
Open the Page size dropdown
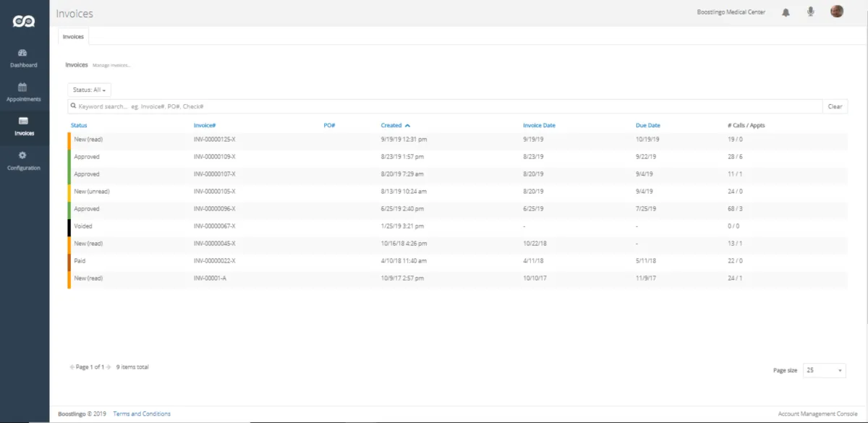825,370
